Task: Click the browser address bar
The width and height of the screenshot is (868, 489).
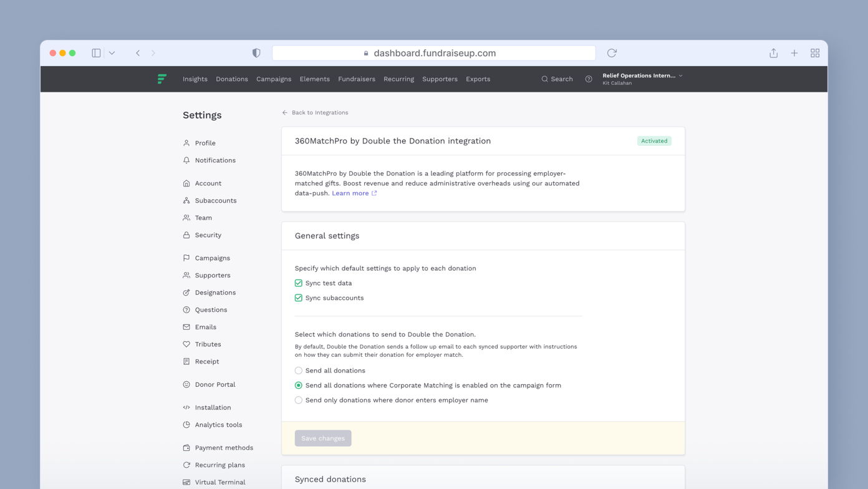Action: (434, 53)
